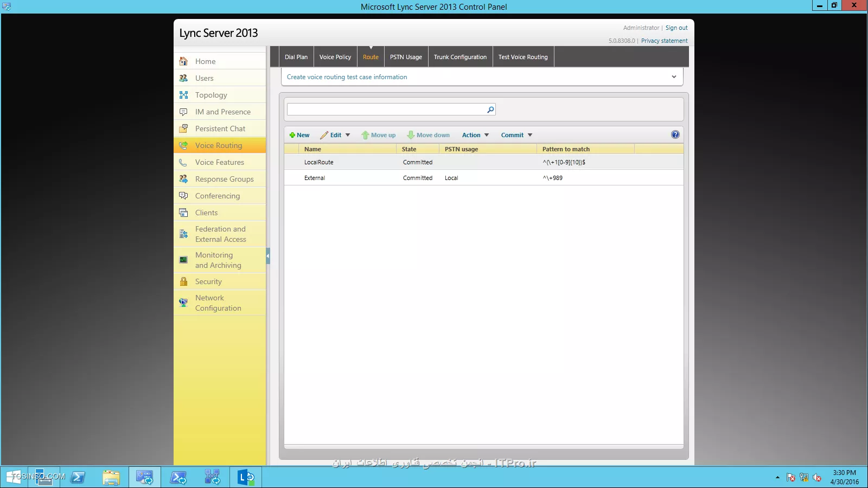The width and height of the screenshot is (868, 488).
Task: Open the Trunk Configuration tab
Action: (x=460, y=57)
